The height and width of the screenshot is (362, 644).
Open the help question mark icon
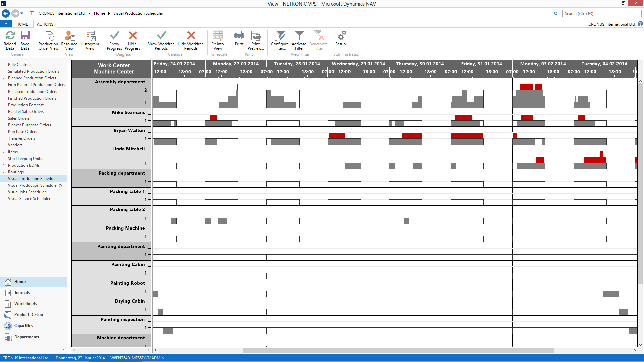click(640, 24)
